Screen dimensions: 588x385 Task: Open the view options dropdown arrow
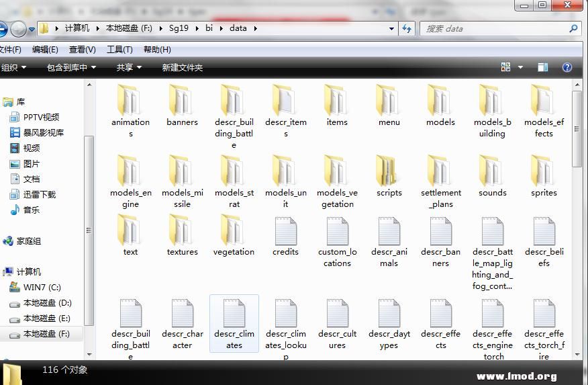(520, 67)
